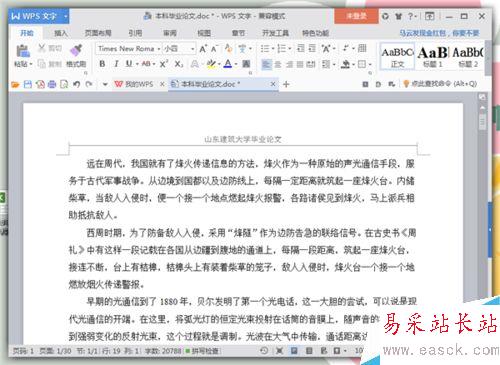
Task: Click the Print Preview icon
Action: [64, 84]
